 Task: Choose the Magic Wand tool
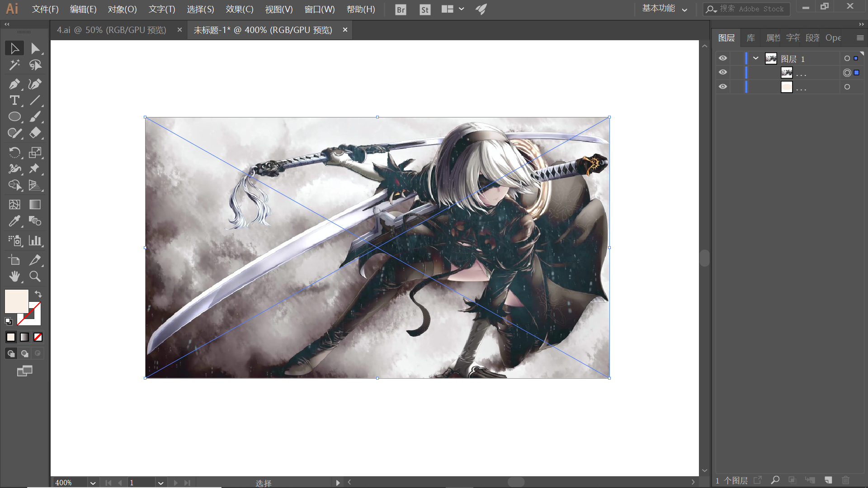[x=14, y=65]
